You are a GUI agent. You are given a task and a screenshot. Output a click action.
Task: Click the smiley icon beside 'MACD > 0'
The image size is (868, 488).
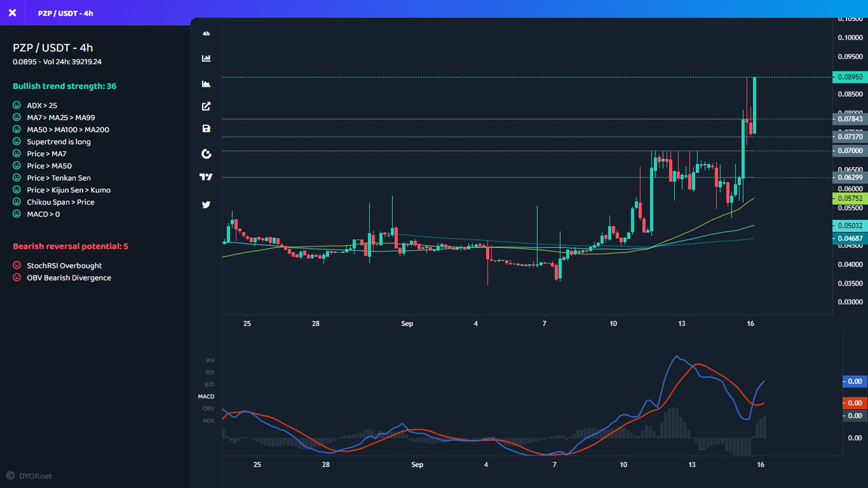click(x=17, y=214)
